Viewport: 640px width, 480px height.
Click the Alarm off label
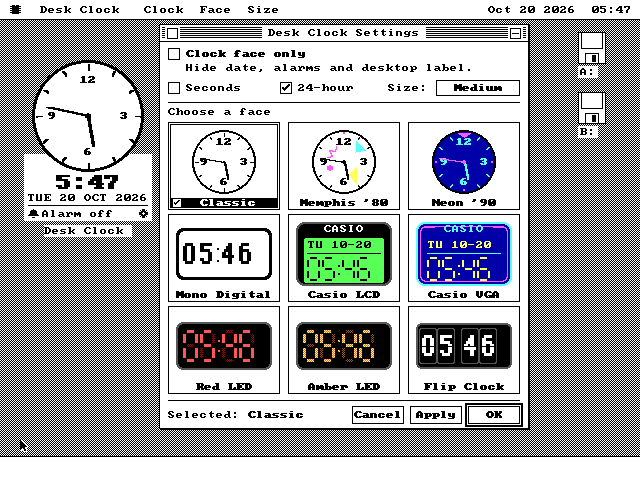point(76,213)
